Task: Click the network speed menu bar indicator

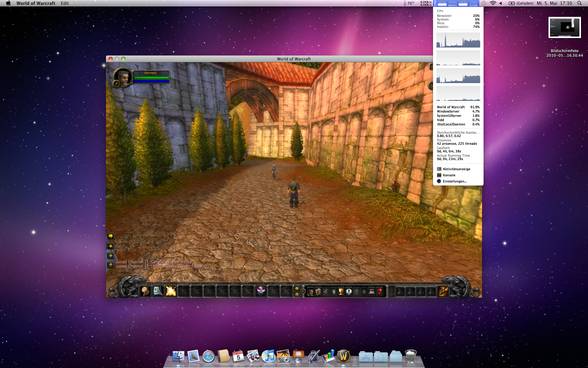Action: (x=426, y=3)
